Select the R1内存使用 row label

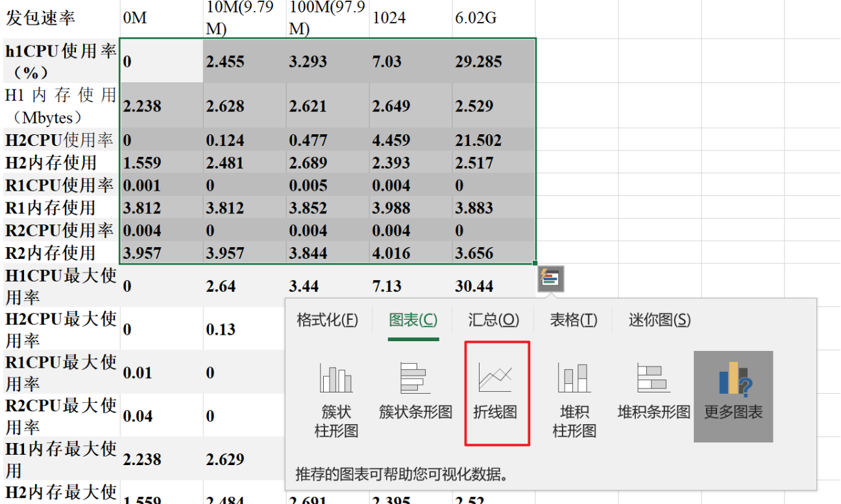pos(60,208)
